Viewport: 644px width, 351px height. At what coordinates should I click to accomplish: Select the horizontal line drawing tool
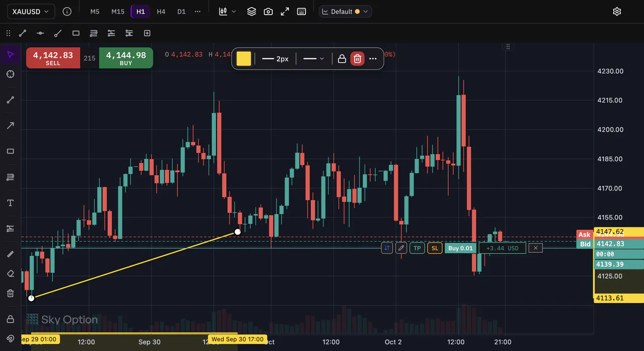(x=40, y=33)
